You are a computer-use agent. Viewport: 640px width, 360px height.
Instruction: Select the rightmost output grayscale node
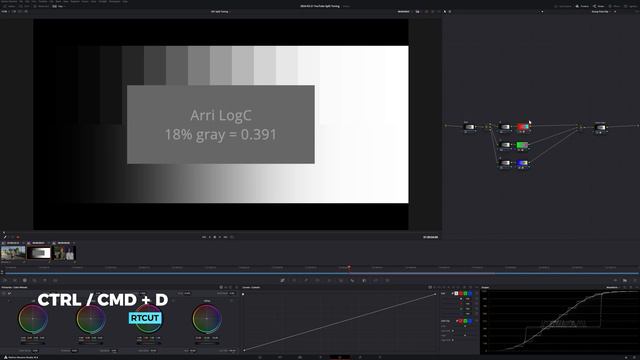(600, 127)
